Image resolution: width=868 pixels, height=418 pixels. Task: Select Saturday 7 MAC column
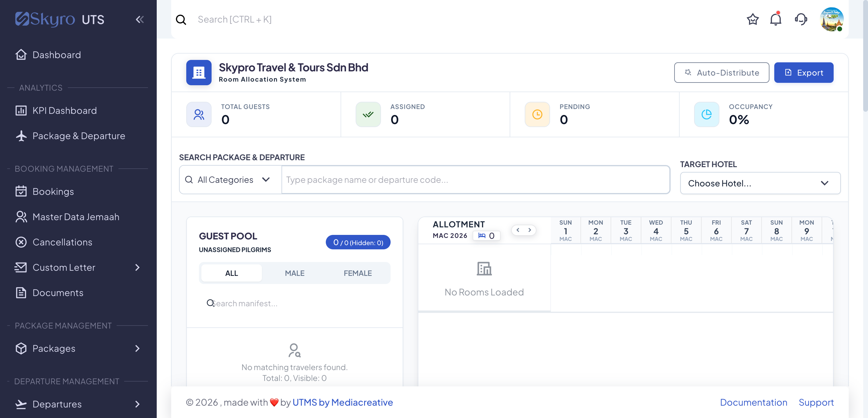746,230
